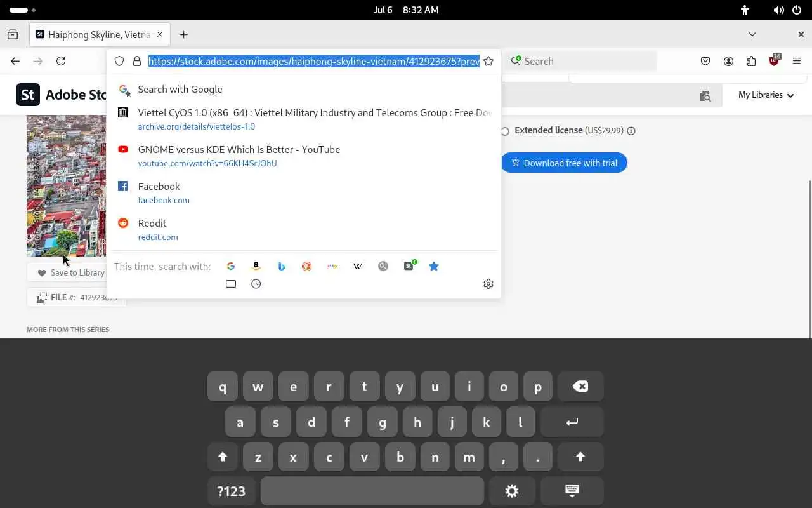Open the power menu in top bar

[x=797, y=10]
